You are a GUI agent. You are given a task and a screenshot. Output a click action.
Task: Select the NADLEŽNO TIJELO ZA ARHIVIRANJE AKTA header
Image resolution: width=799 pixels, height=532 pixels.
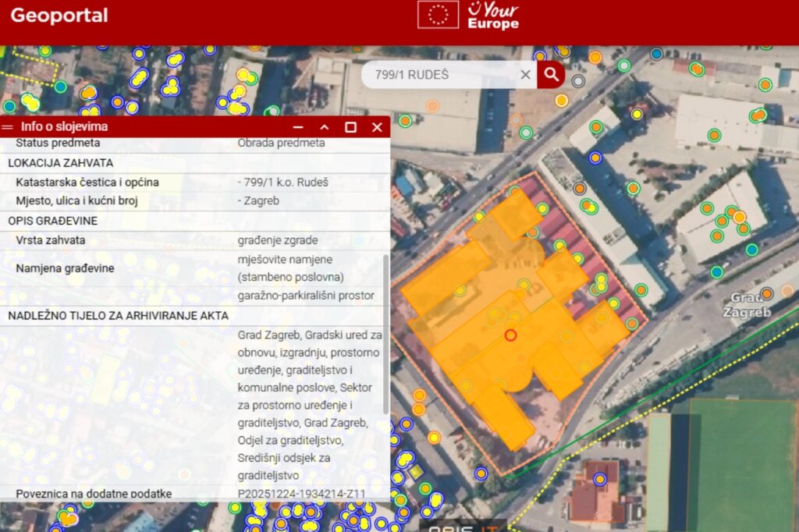click(118, 316)
